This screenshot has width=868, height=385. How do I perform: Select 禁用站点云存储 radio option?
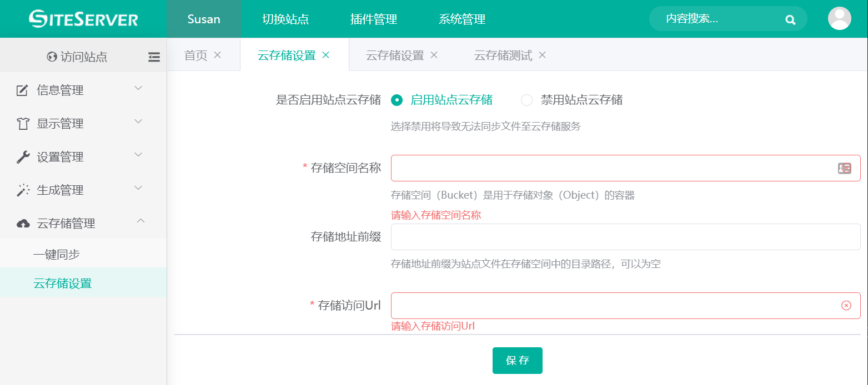pos(526,100)
